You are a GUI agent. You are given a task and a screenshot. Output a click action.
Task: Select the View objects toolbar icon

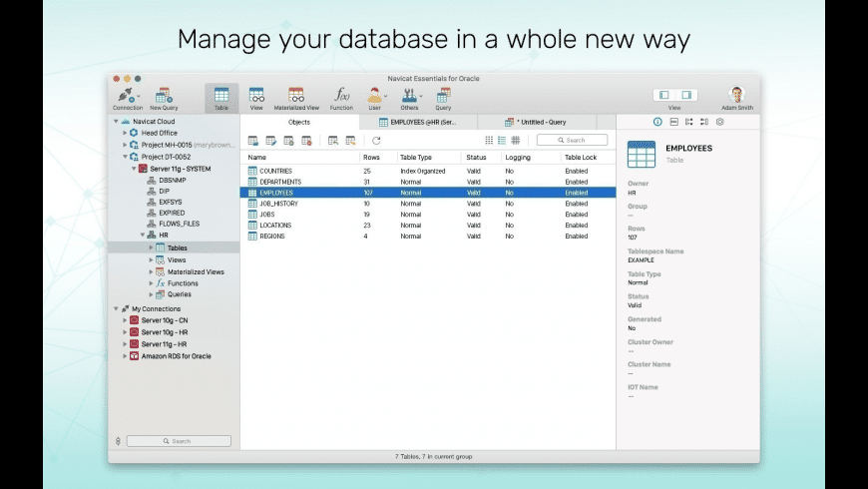256,99
